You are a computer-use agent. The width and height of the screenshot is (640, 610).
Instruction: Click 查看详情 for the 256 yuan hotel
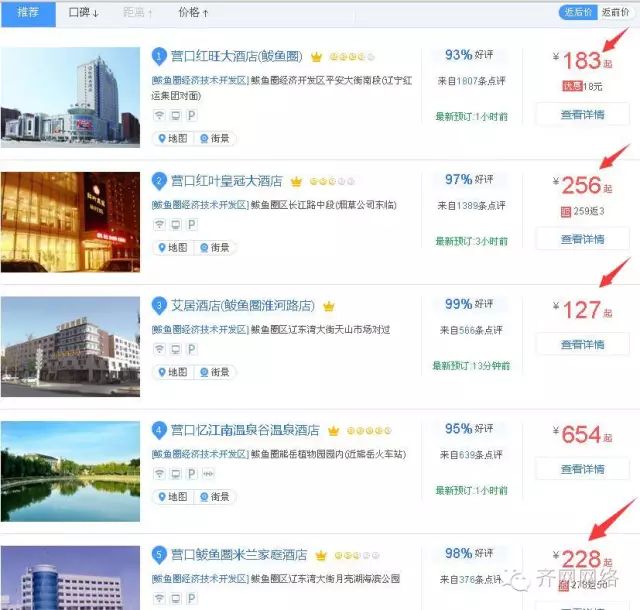click(x=582, y=239)
